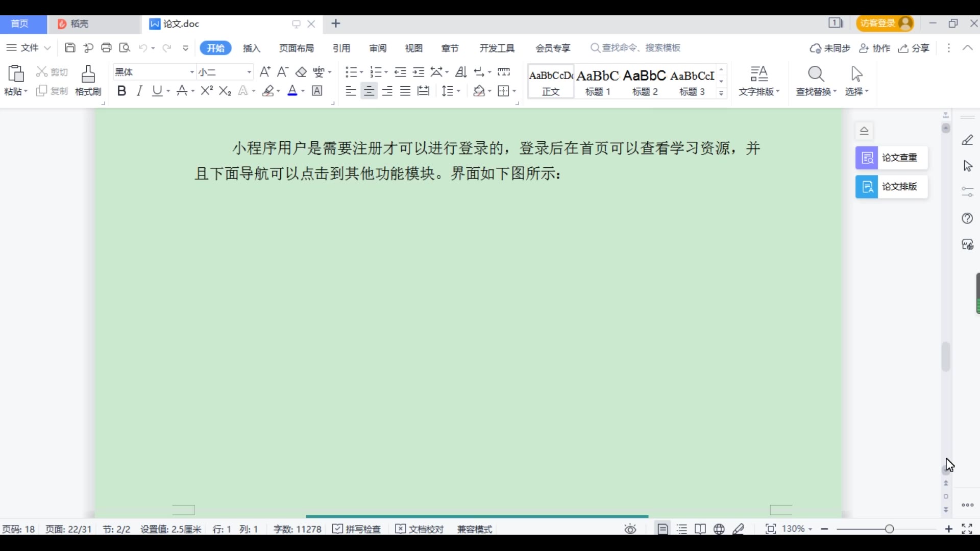This screenshot has width=980, height=551.
Task: Apply the 标题 2 style
Action: 645,82
